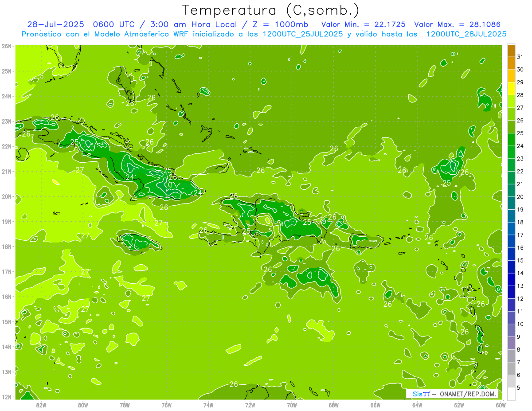
Task: Click the 74W longitude axis label
Action: coord(208,405)
